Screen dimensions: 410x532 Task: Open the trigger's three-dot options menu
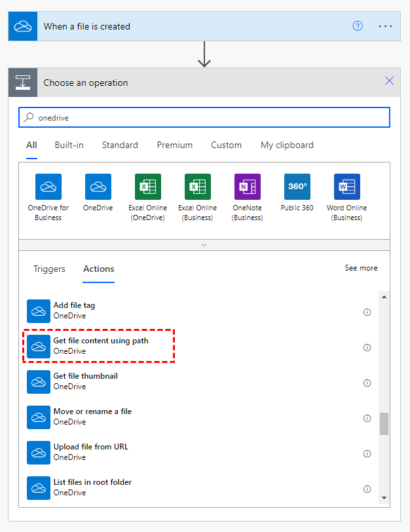point(385,26)
